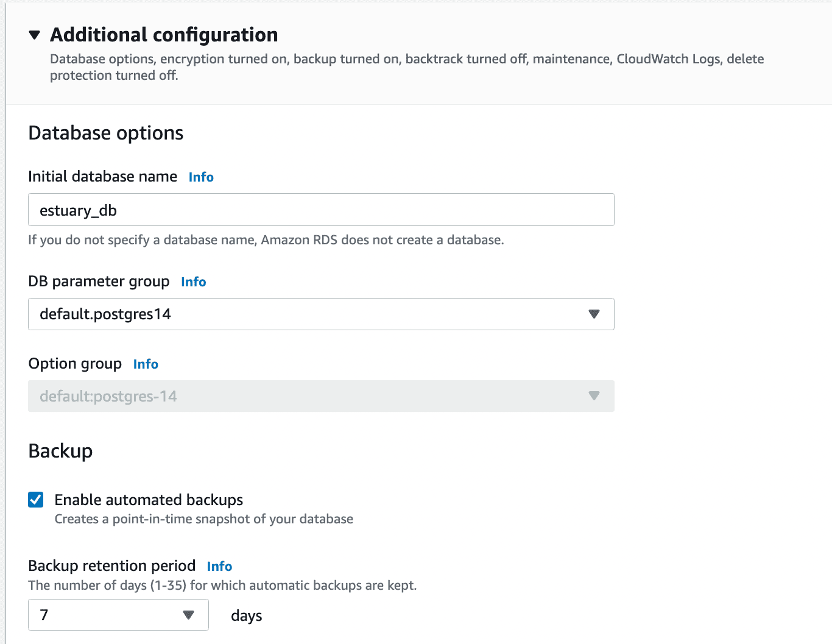Open the DB parameter group dropdown
This screenshot has width=832, height=644.
pos(321,314)
